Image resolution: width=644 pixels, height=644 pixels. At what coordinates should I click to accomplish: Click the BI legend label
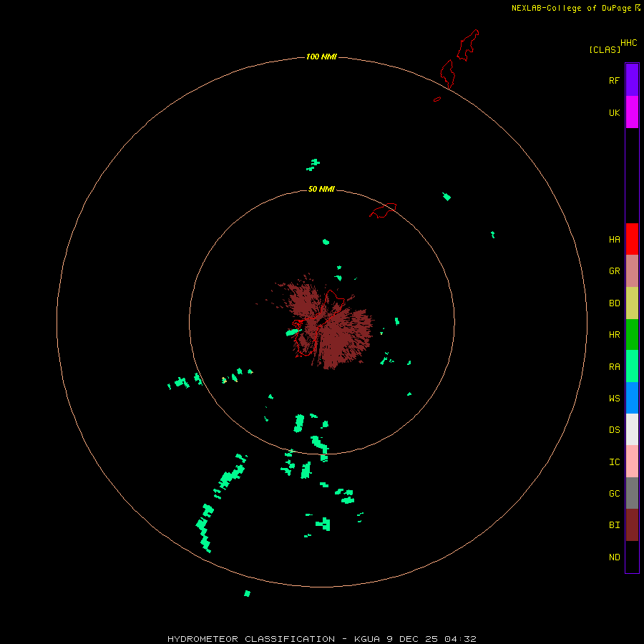click(x=614, y=525)
